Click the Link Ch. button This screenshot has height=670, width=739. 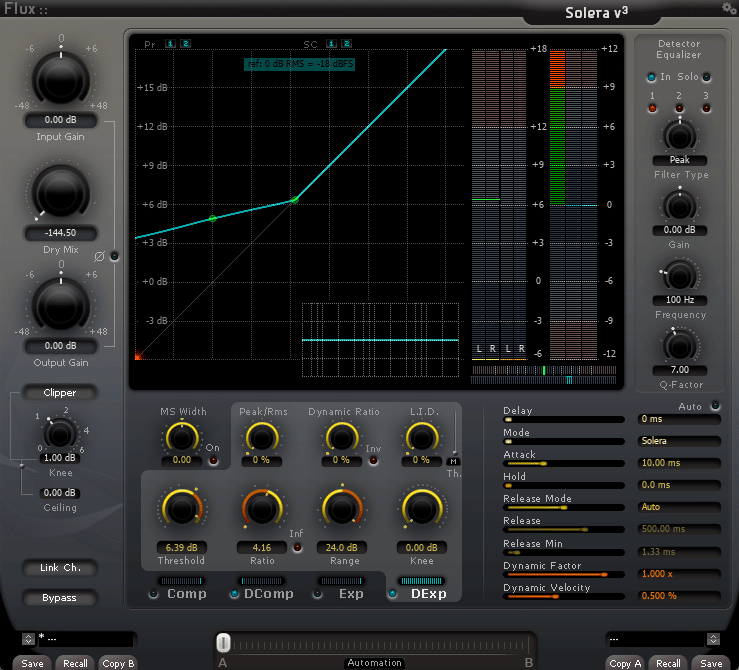(x=59, y=568)
